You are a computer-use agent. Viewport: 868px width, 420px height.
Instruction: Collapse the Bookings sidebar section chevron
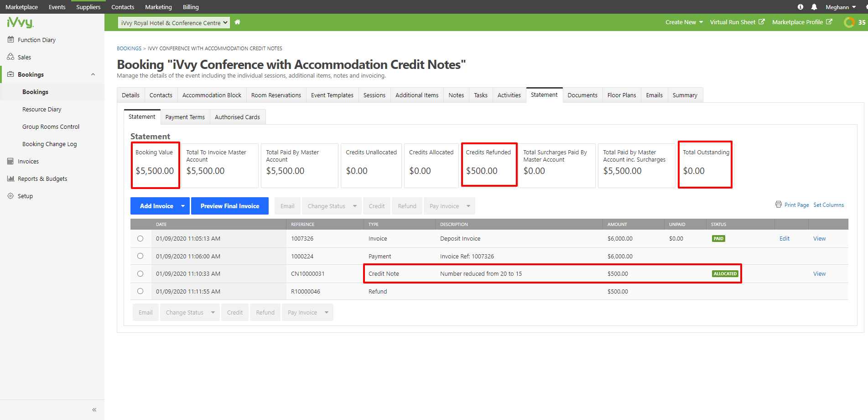pyautogui.click(x=93, y=74)
